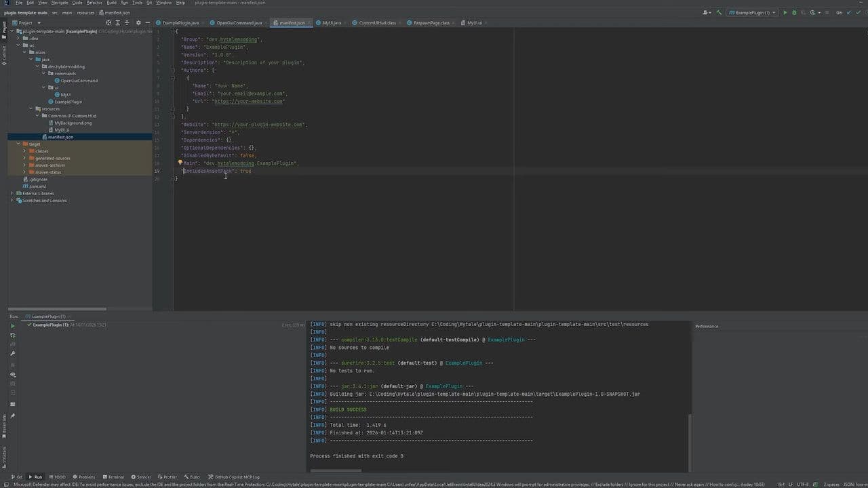Open Project panel settings gear
Image resolution: width=868 pixels, height=488 pixels.
coord(138,23)
